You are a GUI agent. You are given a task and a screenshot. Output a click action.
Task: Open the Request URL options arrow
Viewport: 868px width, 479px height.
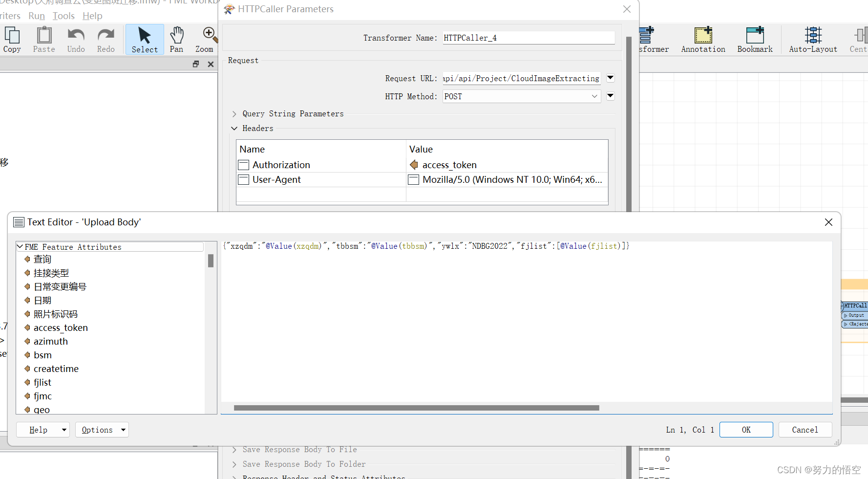[611, 78]
